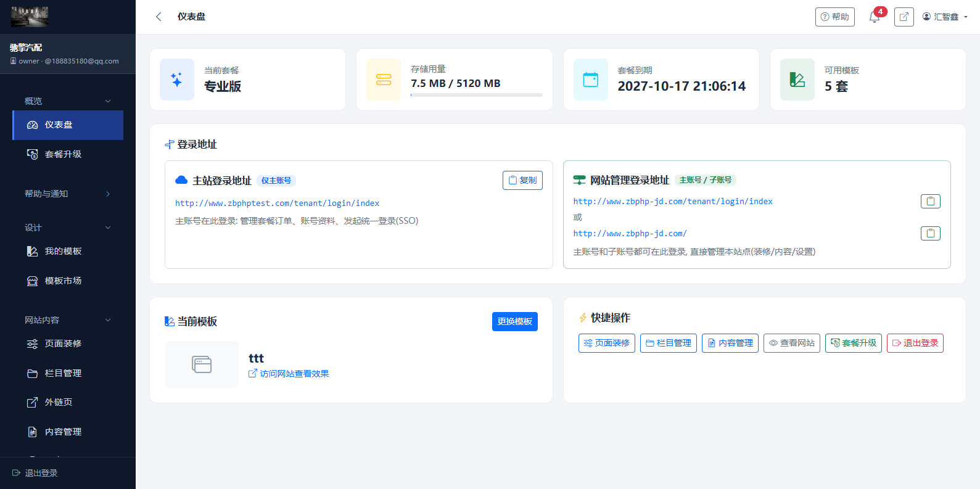Collapse the 概览 sidebar section
Screen dimensions: 980x489
[x=68, y=101]
